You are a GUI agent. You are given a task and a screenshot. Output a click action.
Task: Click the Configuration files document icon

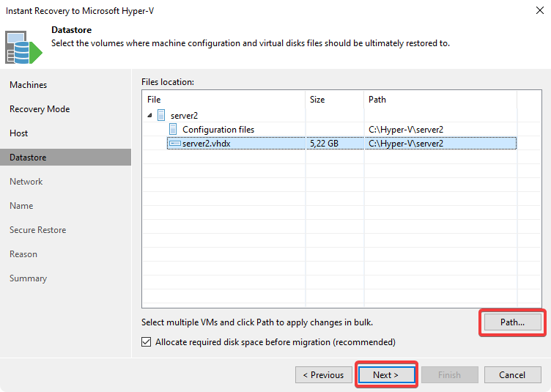click(174, 130)
